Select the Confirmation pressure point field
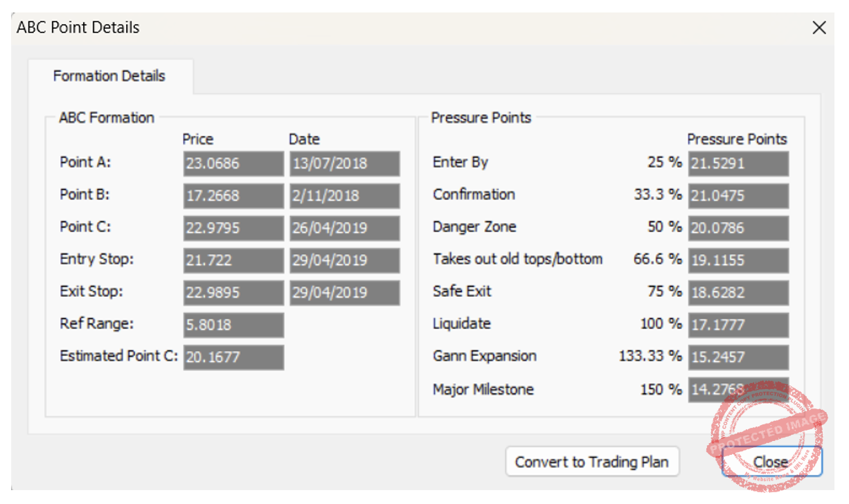849x504 pixels. click(738, 196)
